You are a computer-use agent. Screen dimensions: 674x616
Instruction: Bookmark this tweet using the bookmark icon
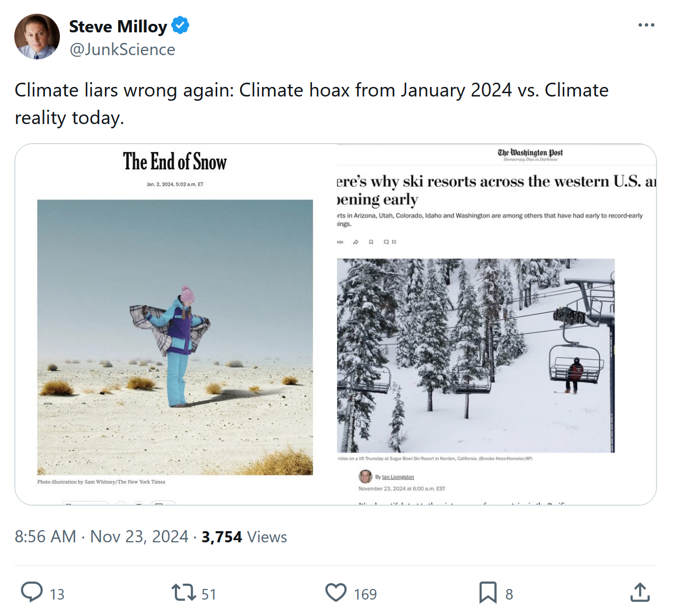[488, 592]
